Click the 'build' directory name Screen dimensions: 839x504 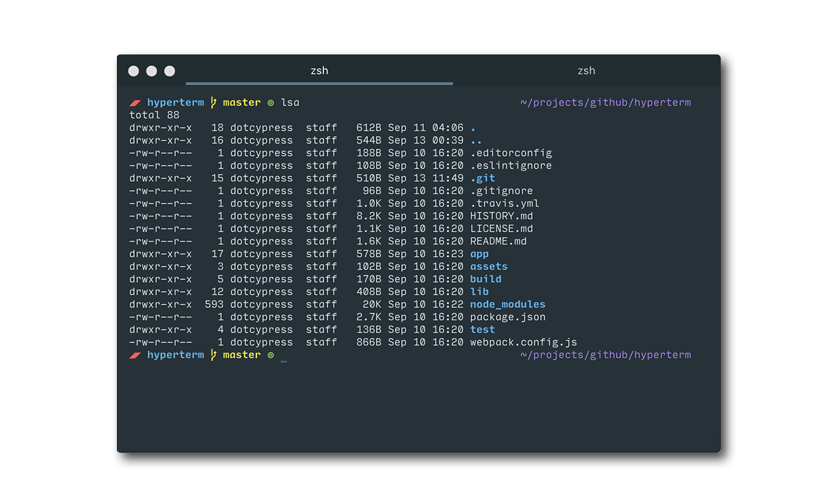tap(486, 279)
